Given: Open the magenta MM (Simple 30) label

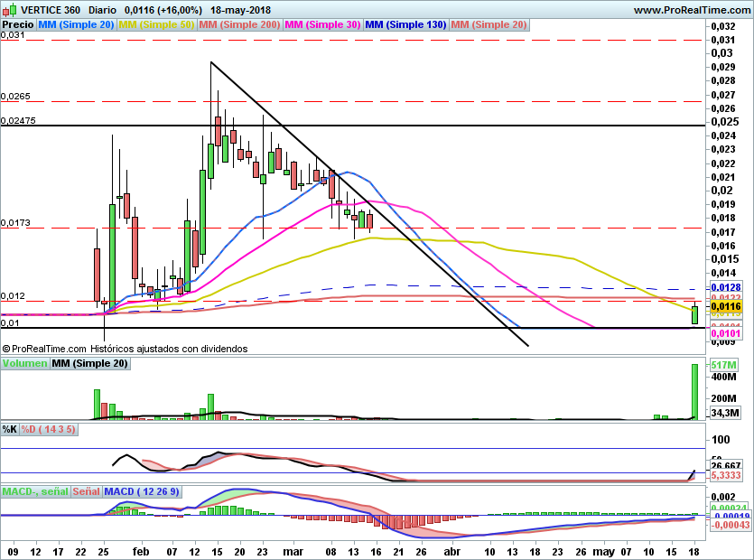Looking at the screenshot, I should [x=322, y=24].
